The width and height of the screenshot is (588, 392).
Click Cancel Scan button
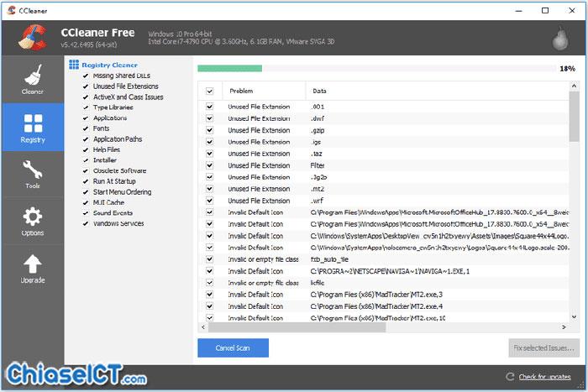pyautogui.click(x=233, y=348)
